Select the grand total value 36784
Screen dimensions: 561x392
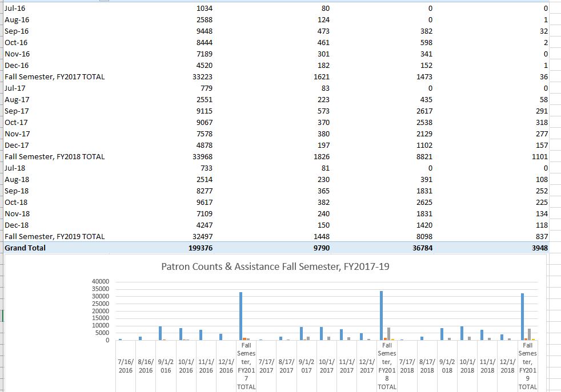pos(422,248)
